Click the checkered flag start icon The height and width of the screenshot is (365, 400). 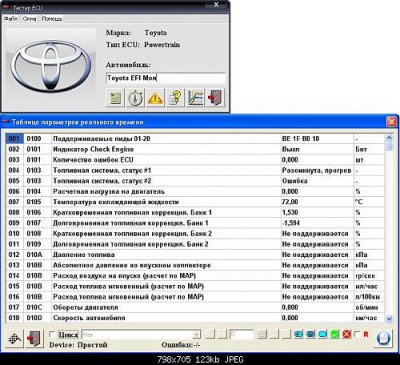[x=15, y=338]
